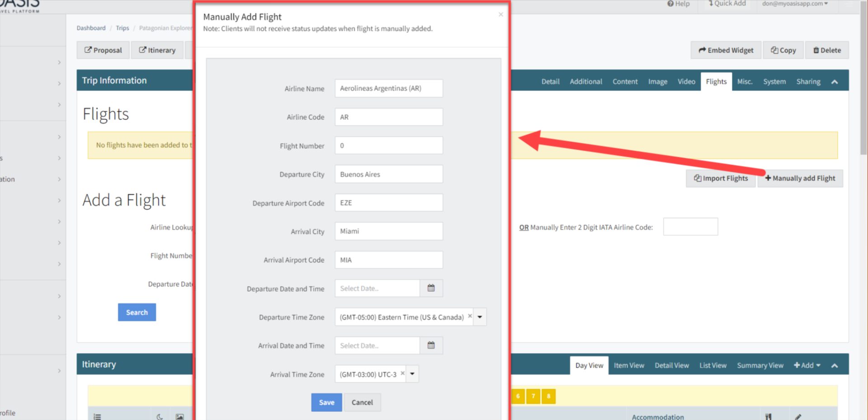
Task: Click the blue Search button
Action: (137, 312)
